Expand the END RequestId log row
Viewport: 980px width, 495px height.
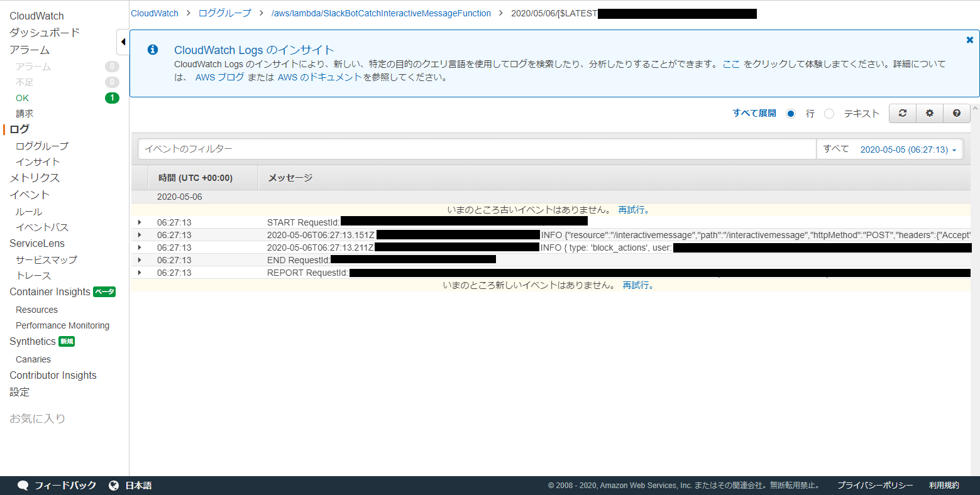140,260
